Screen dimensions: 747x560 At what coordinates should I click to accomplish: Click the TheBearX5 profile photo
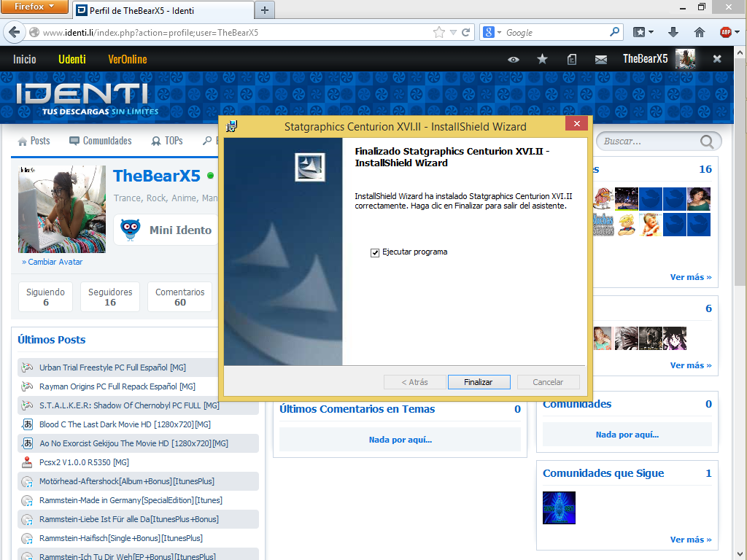[x=62, y=209]
